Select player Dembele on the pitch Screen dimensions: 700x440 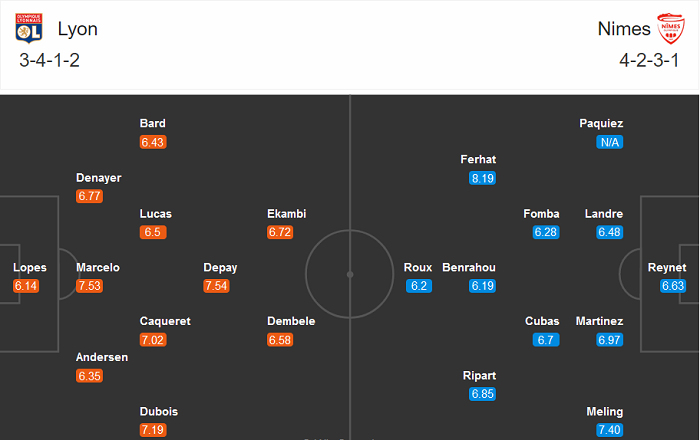click(291, 321)
